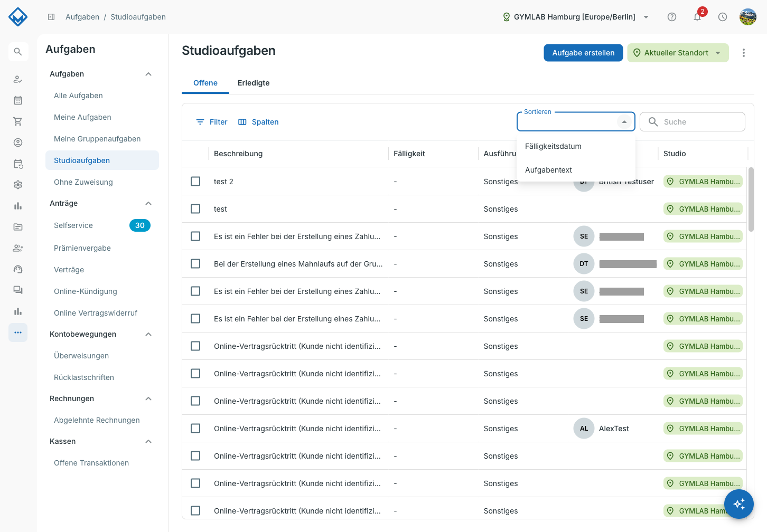
Task: Check the box for task 'test 2'
Action: click(195, 182)
